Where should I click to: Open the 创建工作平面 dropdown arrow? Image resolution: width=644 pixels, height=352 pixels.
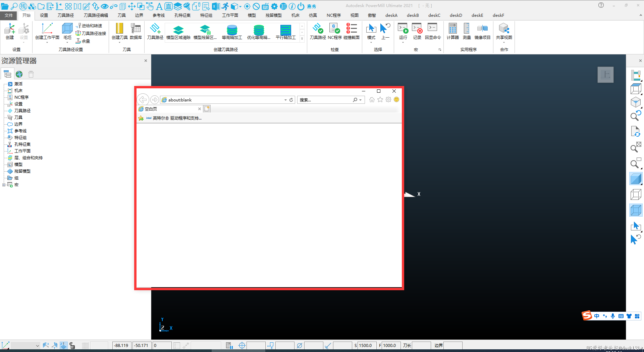(47, 43)
